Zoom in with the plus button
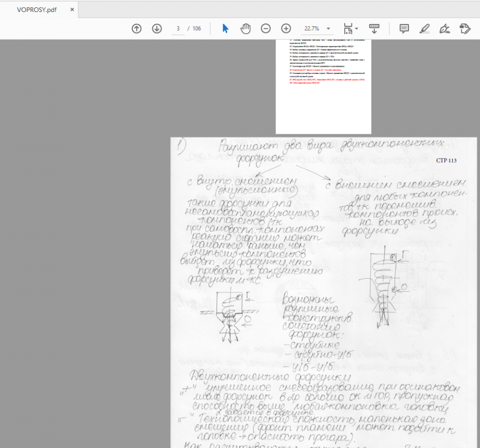This screenshot has height=448, width=480. click(286, 29)
